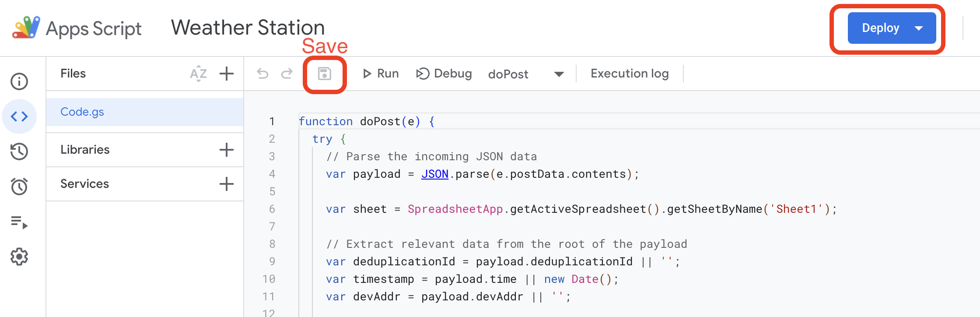
Task: Open Project Settings gear icon
Action: 19,257
